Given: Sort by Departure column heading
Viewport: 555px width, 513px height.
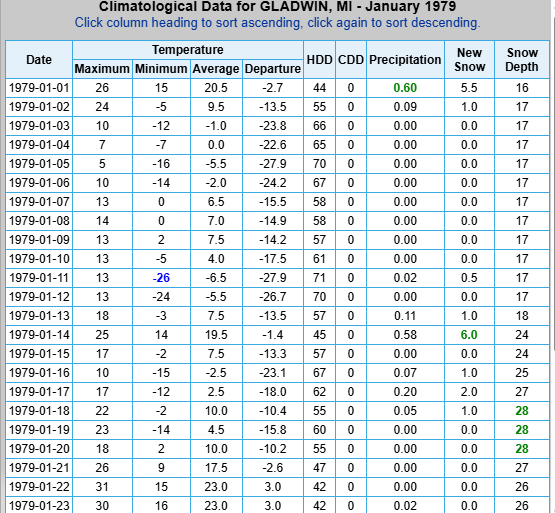Looking at the screenshot, I should click(x=273, y=69).
